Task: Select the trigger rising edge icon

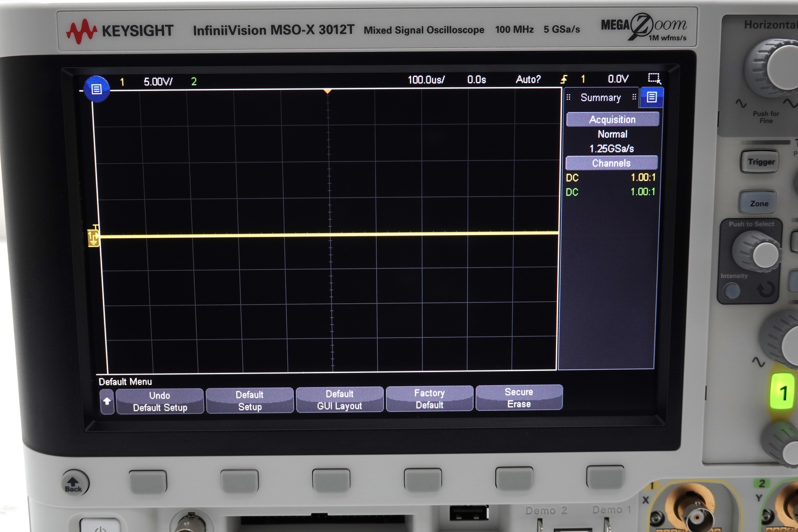Action: click(x=564, y=79)
